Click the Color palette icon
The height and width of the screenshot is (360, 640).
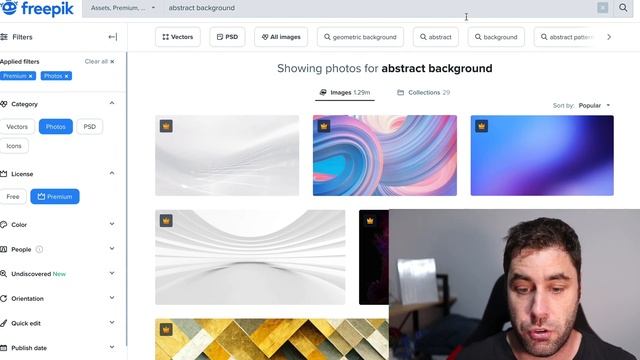tap(4, 224)
